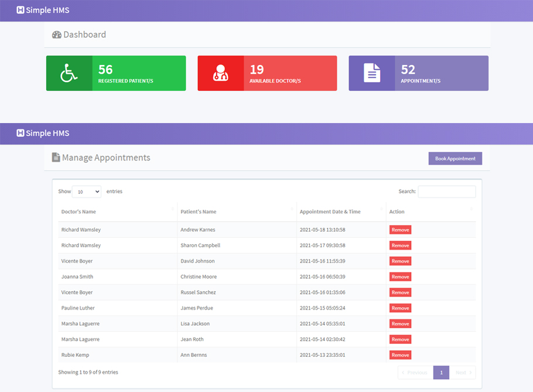The image size is (533, 392).
Task: Click date 2021-05-17 09:30:58
Action: (322, 246)
